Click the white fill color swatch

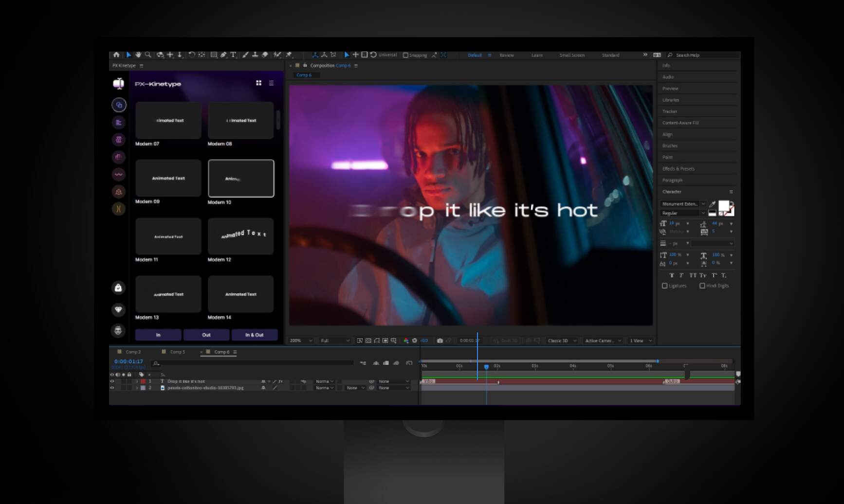pos(724,206)
